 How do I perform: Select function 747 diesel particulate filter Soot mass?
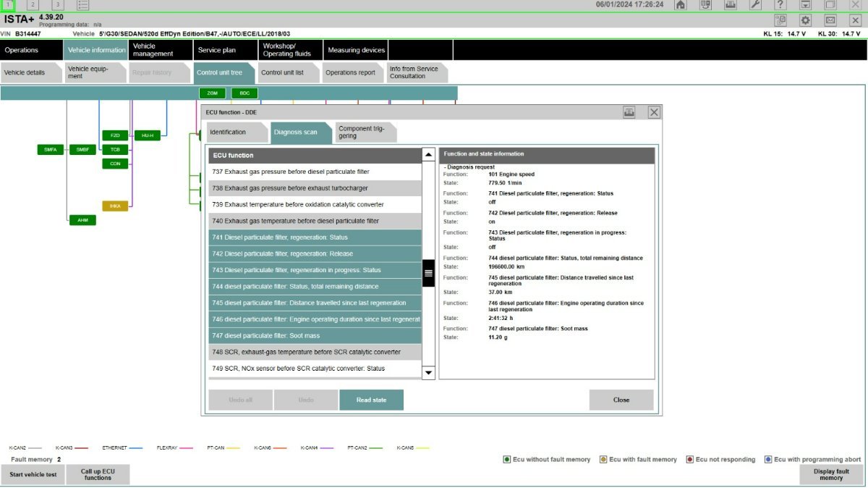pos(315,336)
